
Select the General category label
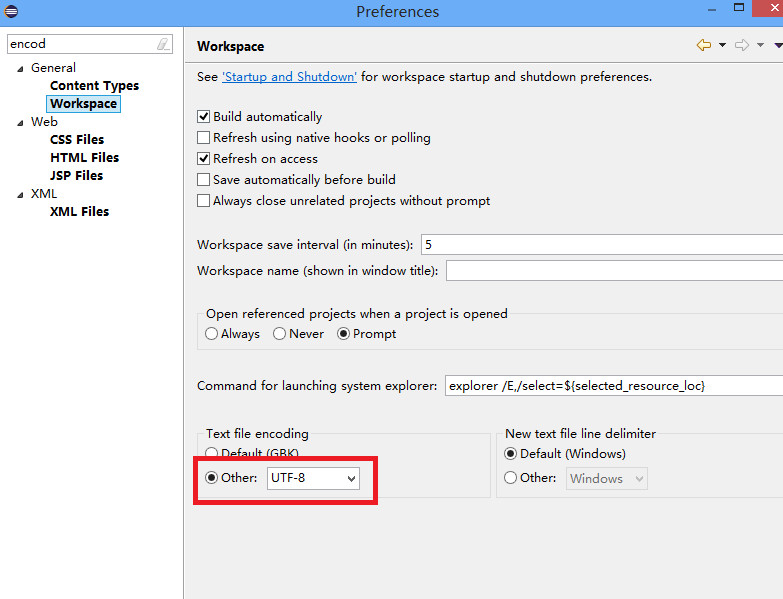point(53,68)
